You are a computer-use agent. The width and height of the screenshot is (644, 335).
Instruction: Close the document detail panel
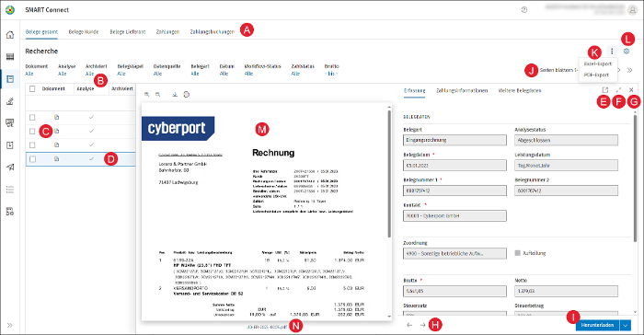(631, 89)
